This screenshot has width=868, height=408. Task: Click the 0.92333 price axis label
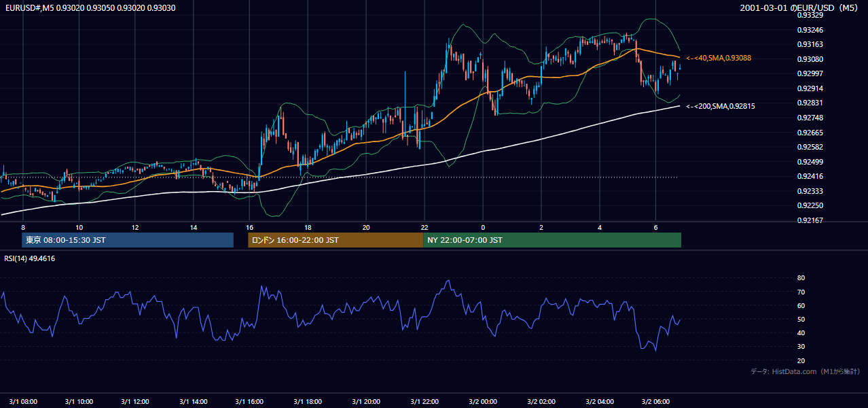pyautogui.click(x=810, y=191)
